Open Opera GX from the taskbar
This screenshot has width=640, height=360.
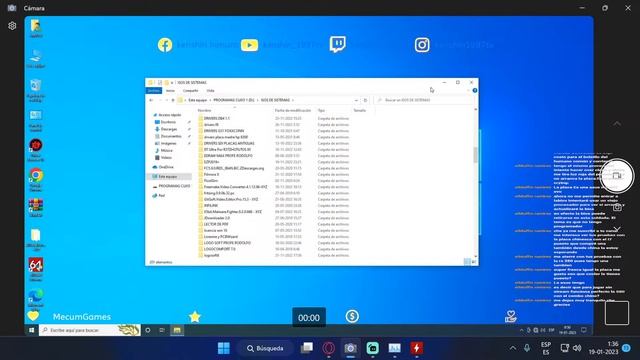(x=329, y=348)
